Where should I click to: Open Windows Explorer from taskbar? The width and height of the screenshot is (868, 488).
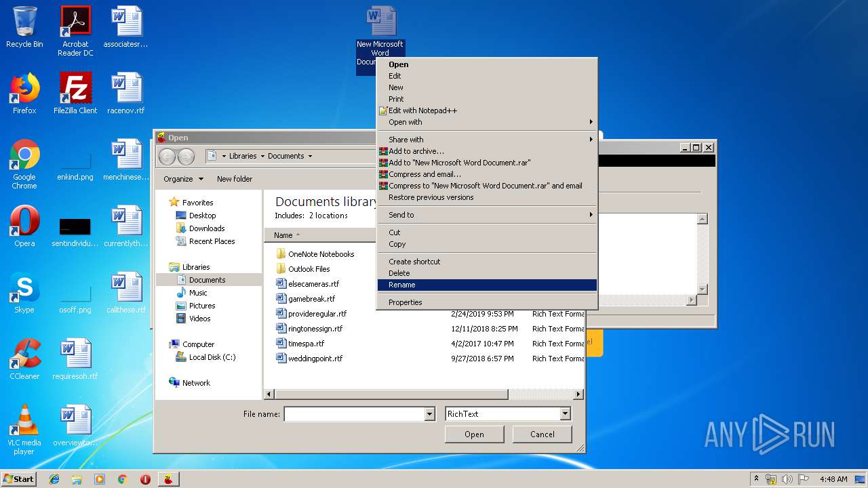77,479
